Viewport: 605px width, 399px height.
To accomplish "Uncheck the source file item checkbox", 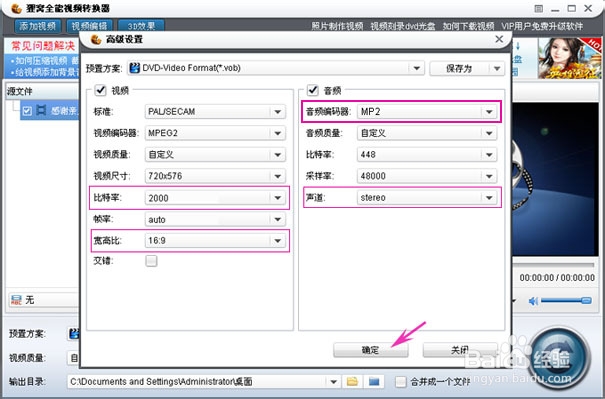I will (27, 111).
